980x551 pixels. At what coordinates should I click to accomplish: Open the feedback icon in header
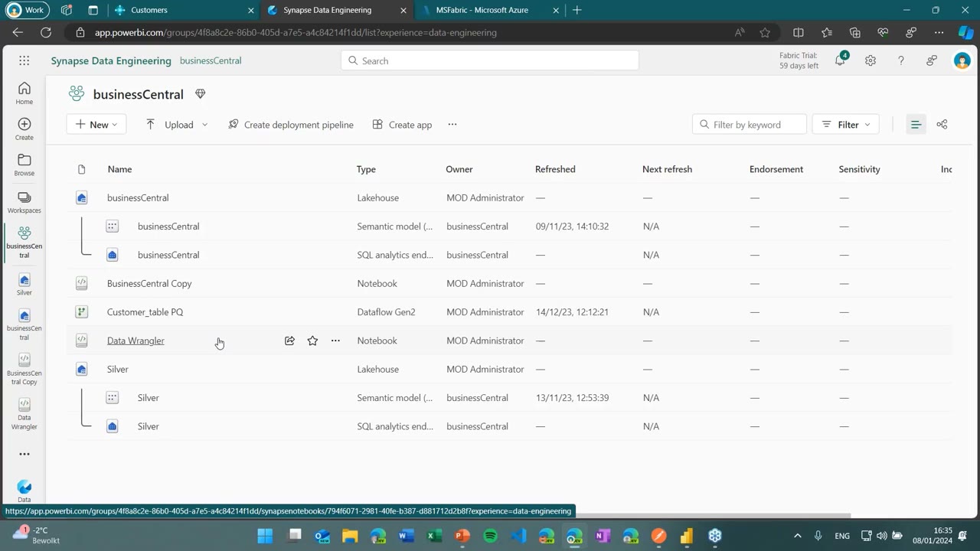click(x=932, y=60)
